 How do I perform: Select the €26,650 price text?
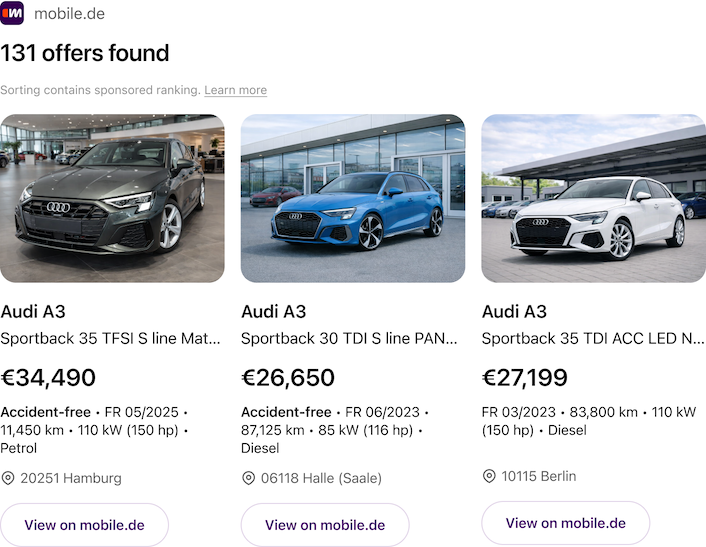click(288, 378)
